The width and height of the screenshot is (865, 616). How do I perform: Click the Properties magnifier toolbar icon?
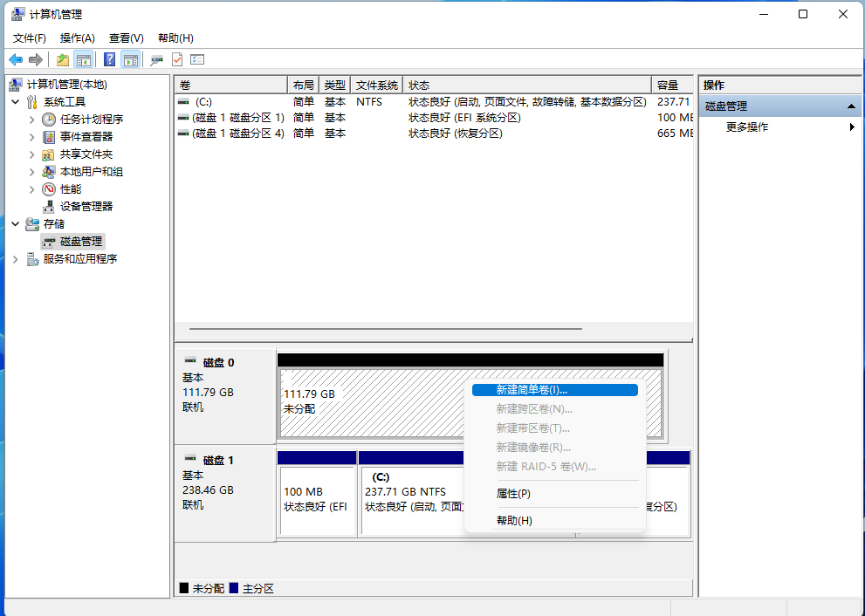click(x=156, y=59)
